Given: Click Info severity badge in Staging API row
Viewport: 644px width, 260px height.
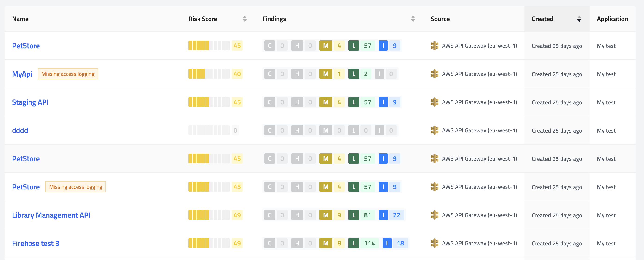Looking at the screenshot, I should [x=383, y=102].
